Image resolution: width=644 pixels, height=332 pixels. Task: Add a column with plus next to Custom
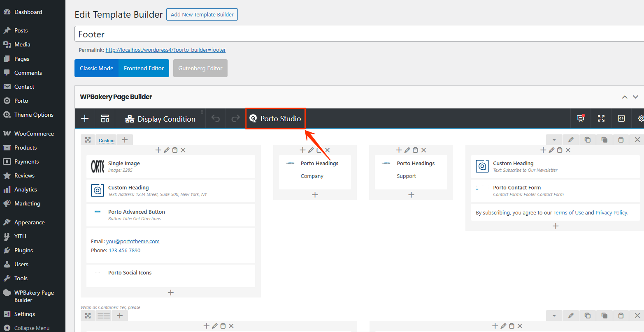pos(125,140)
